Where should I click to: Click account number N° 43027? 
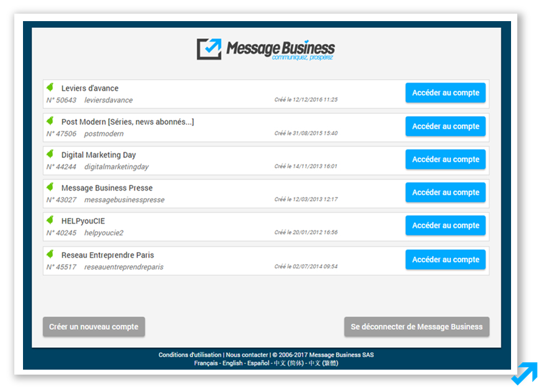point(62,200)
